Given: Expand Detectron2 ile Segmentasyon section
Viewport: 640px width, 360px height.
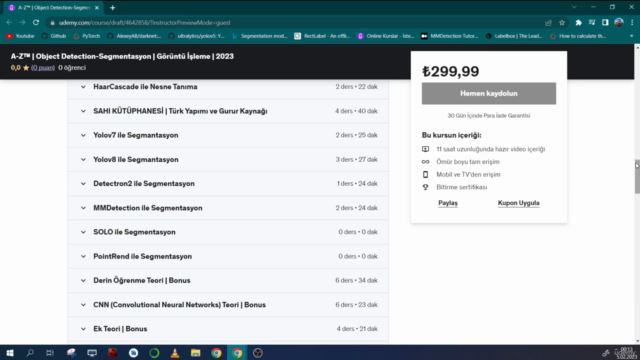Looking at the screenshot, I should [228, 184].
